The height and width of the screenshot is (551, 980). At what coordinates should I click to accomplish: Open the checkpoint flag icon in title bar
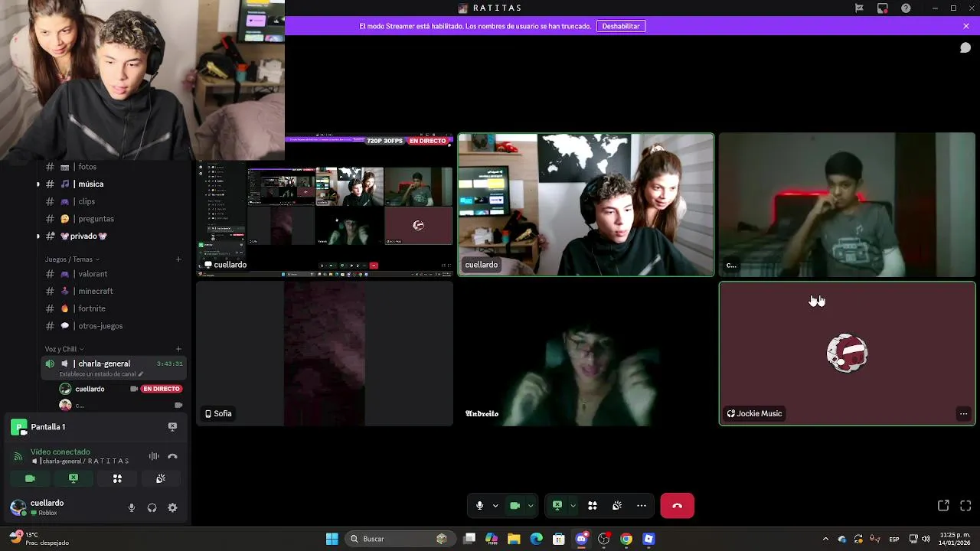click(859, 8)
